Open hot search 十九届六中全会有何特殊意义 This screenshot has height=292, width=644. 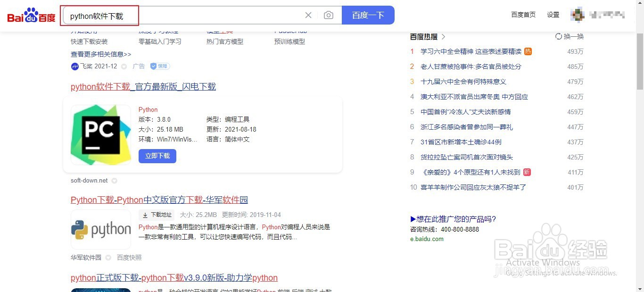[x=463, y=82]
